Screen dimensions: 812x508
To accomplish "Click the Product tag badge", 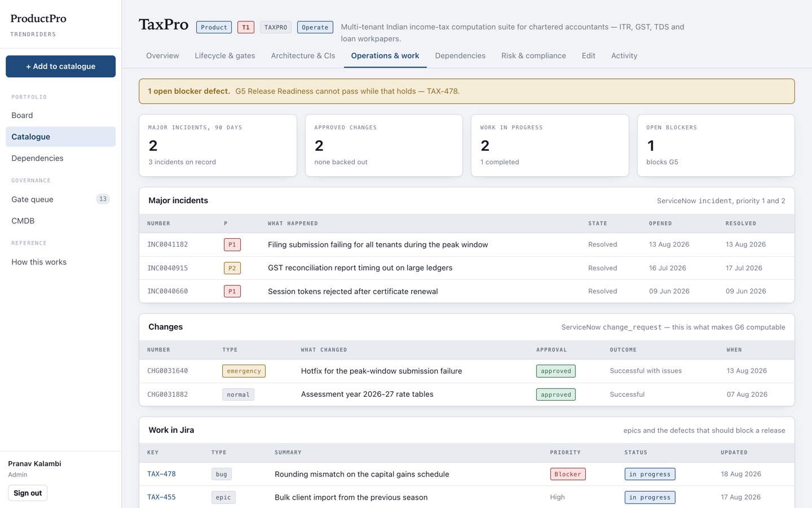I will click(214, 27).
